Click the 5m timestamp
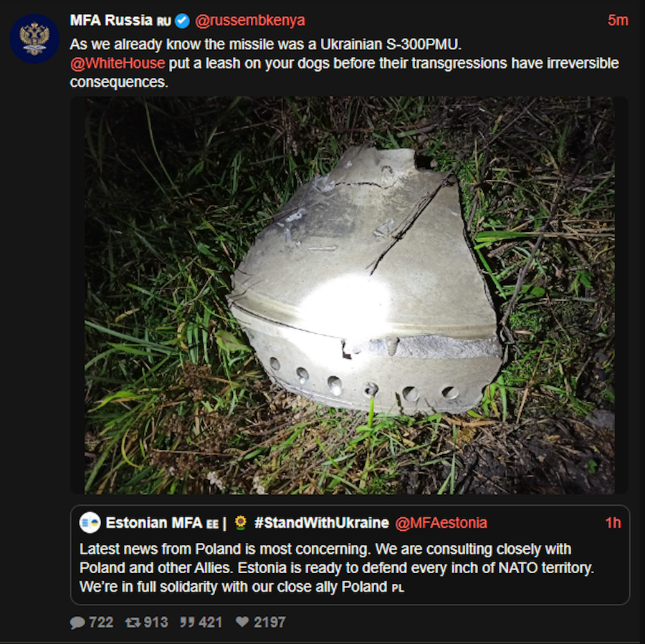This screenshot has width=645, height=644. 618,20
